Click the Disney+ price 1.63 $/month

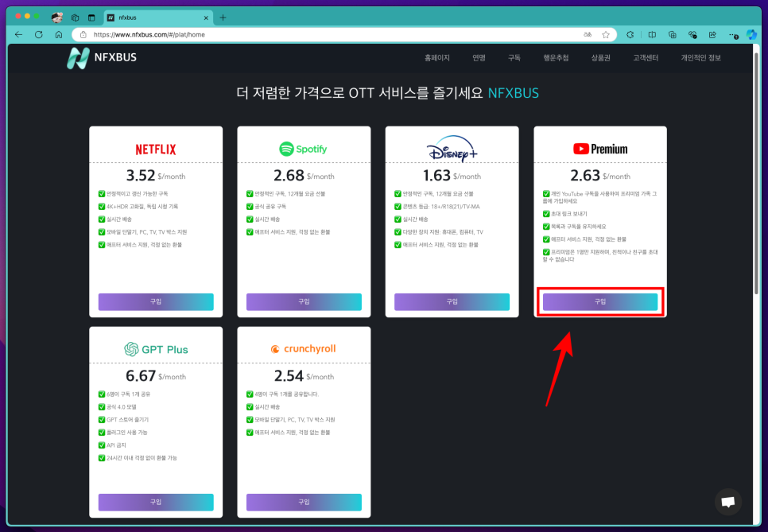coord(452,176)
